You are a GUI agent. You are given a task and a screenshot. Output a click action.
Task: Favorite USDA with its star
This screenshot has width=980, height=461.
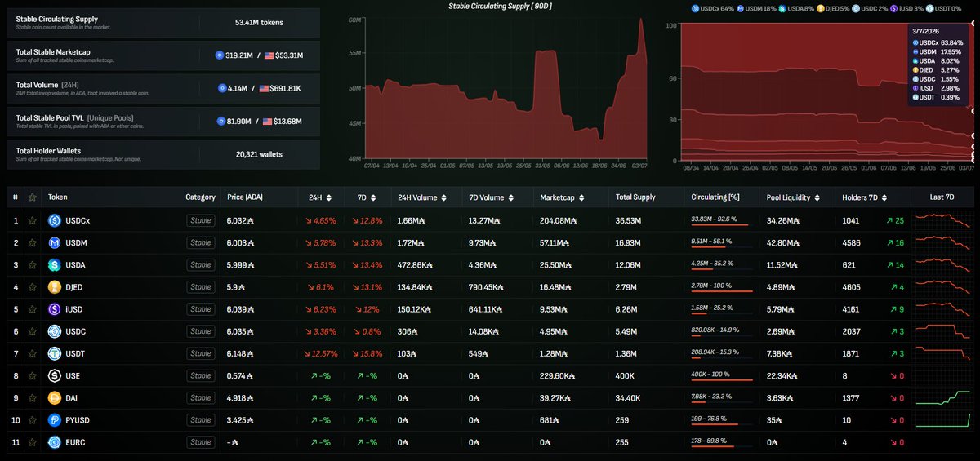(33, 264)
